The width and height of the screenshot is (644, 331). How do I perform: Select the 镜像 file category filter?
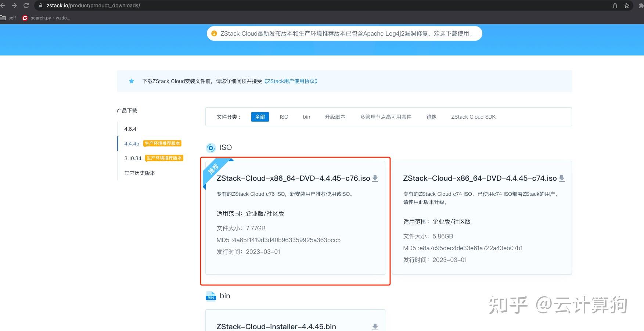coord(431,117)
